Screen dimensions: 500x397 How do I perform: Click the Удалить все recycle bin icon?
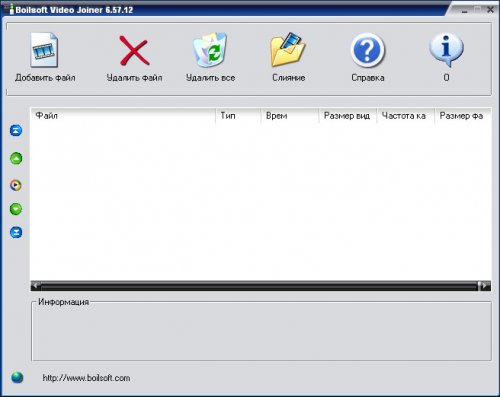click(x=210, y=50)
